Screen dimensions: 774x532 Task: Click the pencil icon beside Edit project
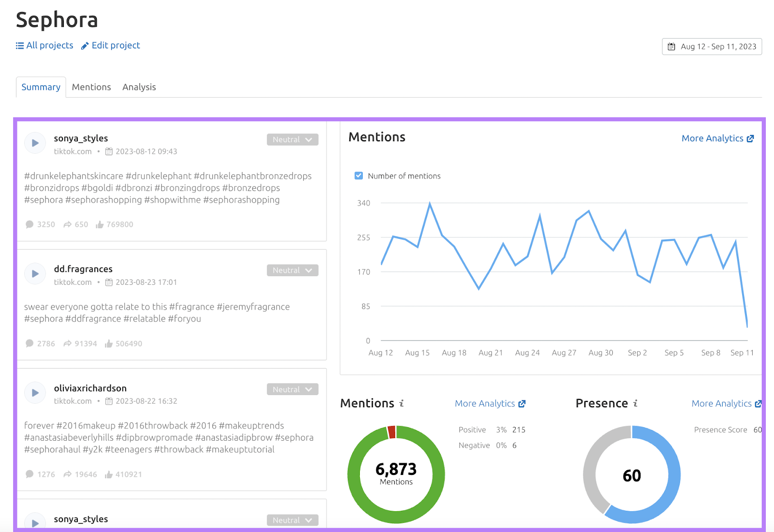click(85, 45)
